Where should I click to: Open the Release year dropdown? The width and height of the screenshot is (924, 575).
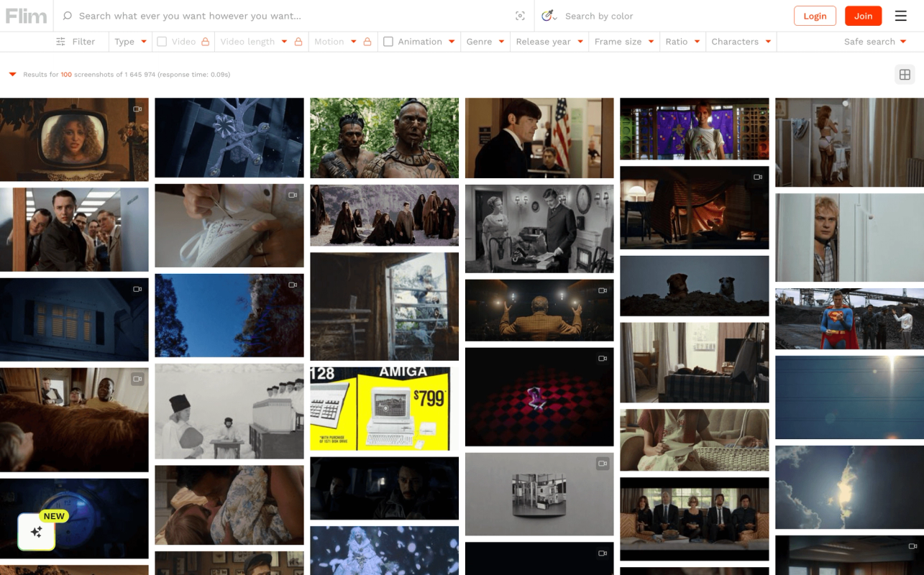point(549,42)
